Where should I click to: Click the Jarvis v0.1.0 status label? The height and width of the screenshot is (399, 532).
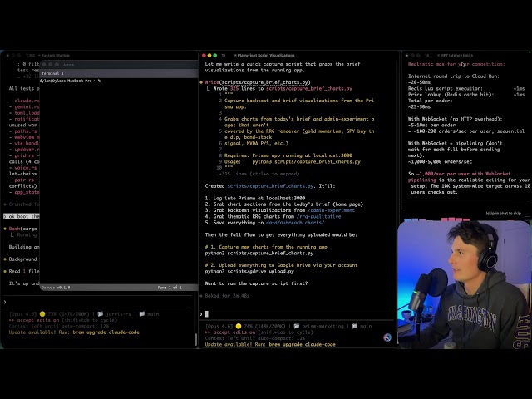(x=57, y=287)
